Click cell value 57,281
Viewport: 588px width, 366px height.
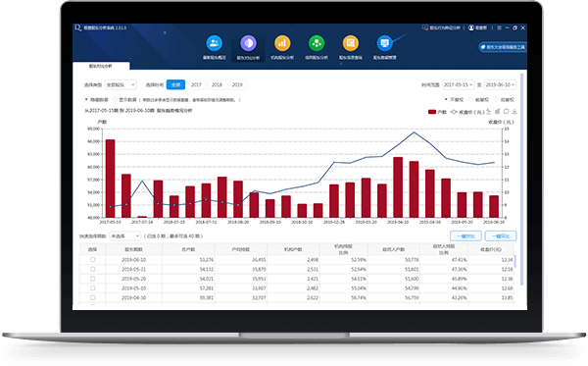point(206,288)
